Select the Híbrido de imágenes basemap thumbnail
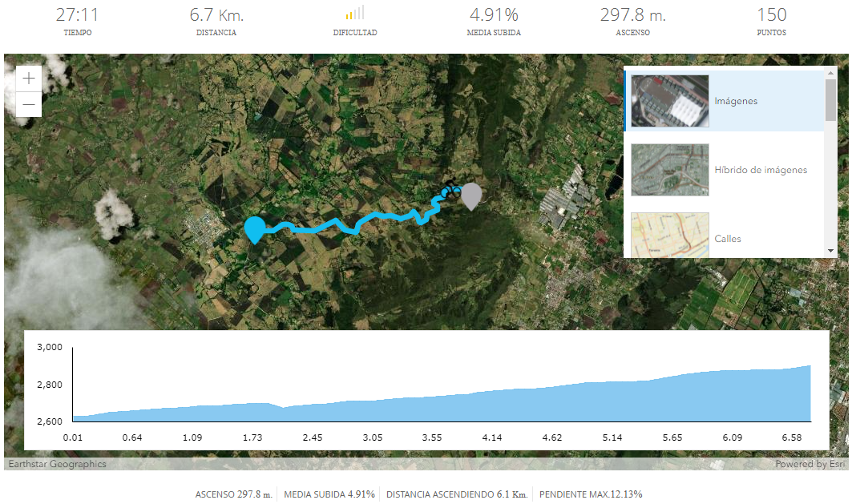 click(x=670, y=169)
